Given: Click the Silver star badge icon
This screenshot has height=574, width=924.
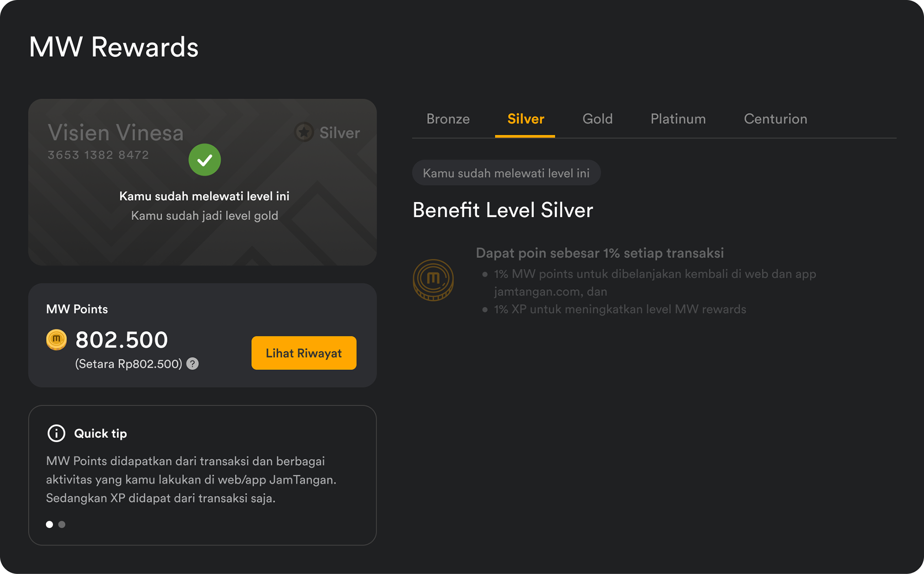Looking at the screenshot, I should [304, 132].
